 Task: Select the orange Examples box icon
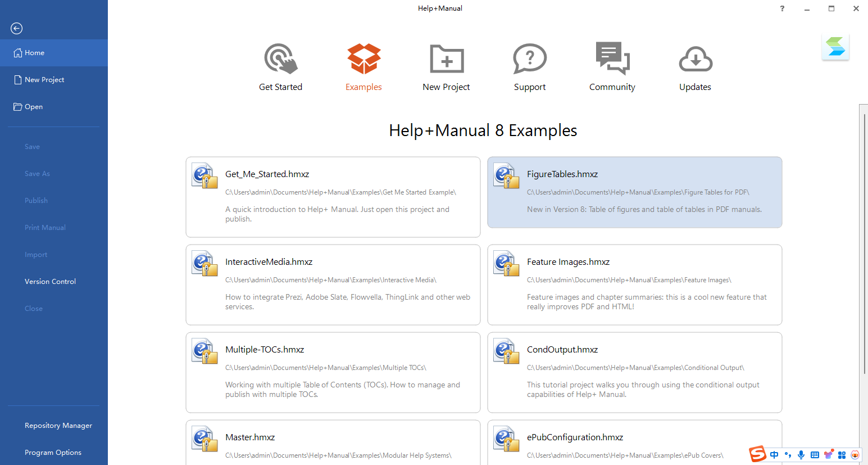click(364, 58)
